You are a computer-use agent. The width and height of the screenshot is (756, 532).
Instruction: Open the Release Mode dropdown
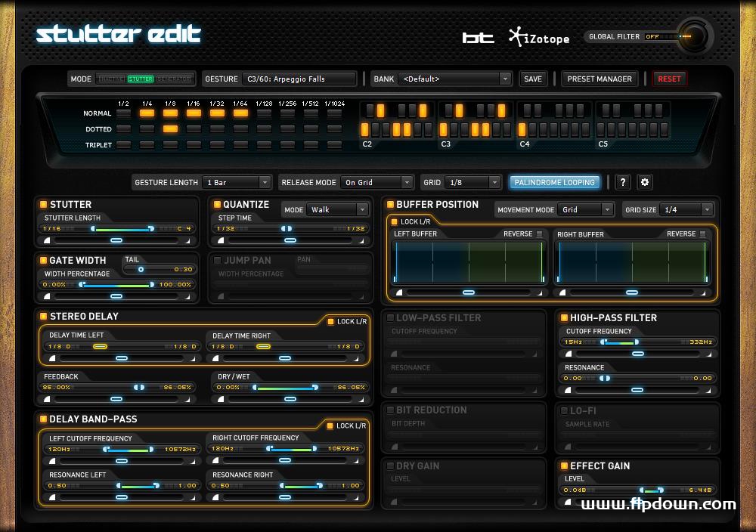pos(377,182)
